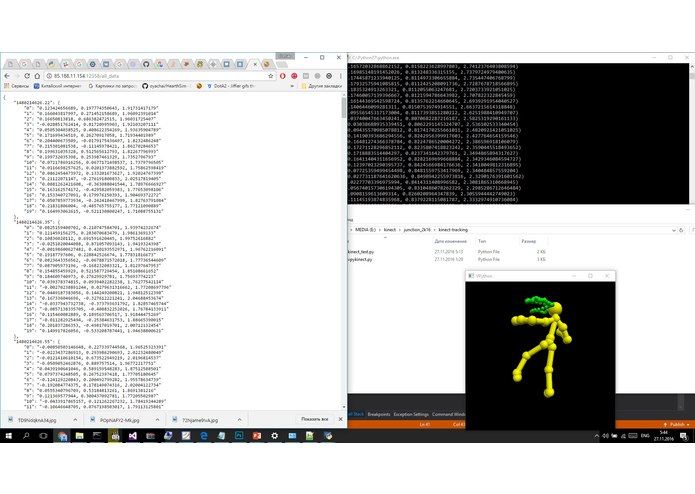Sort Explorer files by Тип column
The image size is (695, 494).
click(482, 241)
